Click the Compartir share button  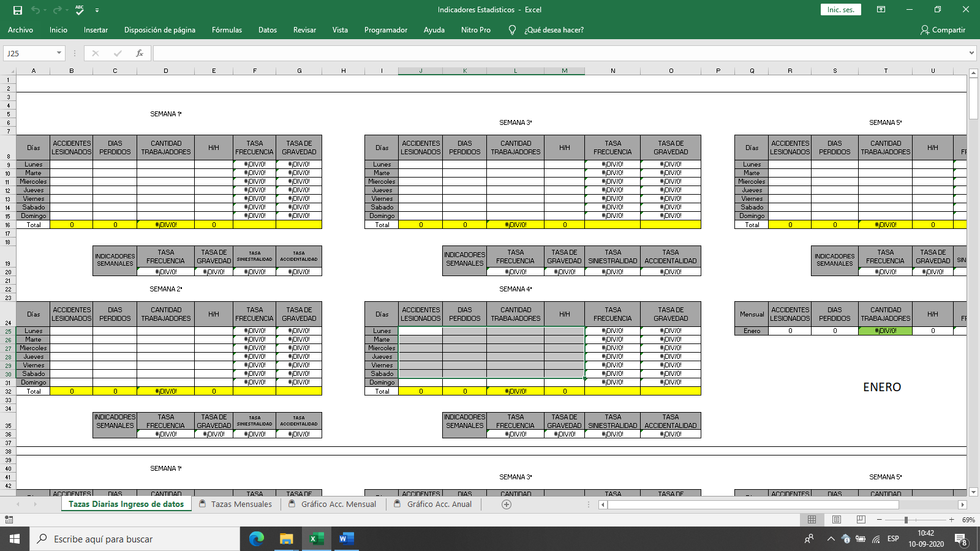pyautogui.click(x=943, y=30)
